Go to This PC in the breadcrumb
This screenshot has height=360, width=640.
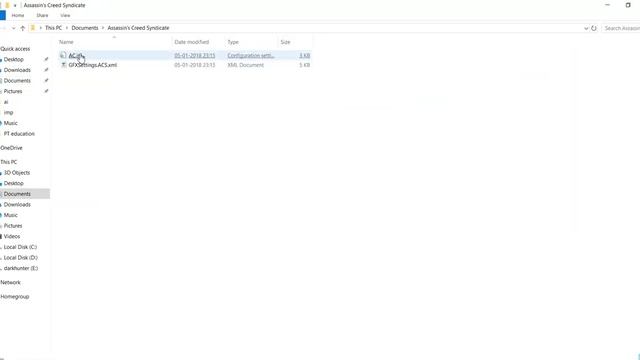tap(53, 28)
